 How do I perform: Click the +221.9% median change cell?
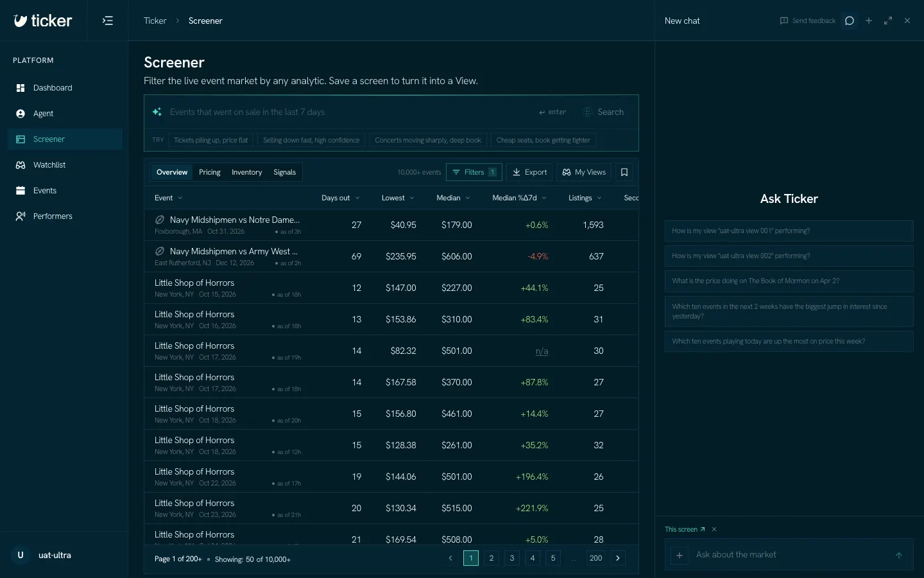(x=532, y=508)
